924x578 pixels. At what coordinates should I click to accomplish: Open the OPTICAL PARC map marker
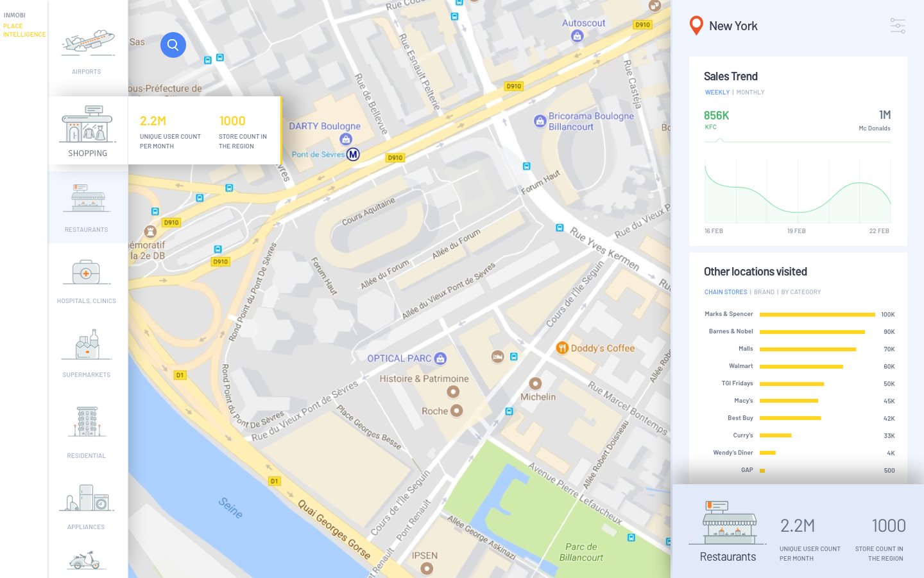click(x=440, y=358)
